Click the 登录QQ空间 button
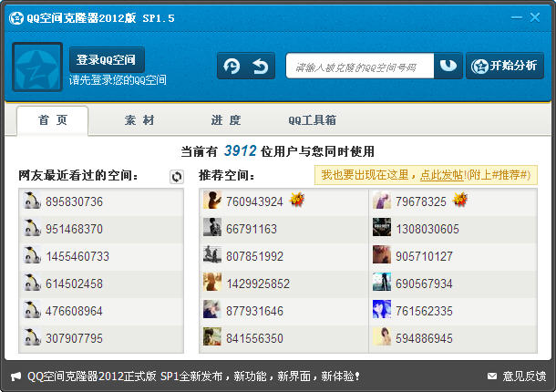This screenshot has width=556, height=392. 107,59
